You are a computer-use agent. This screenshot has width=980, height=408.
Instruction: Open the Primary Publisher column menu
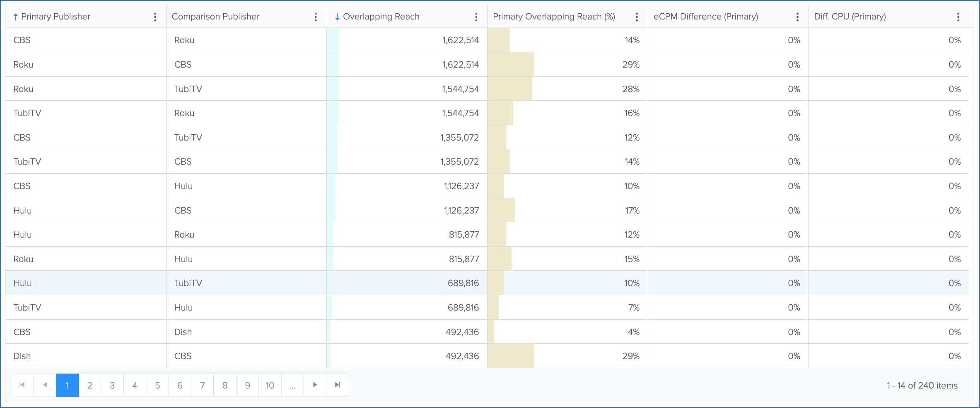[x=155, y=17]
